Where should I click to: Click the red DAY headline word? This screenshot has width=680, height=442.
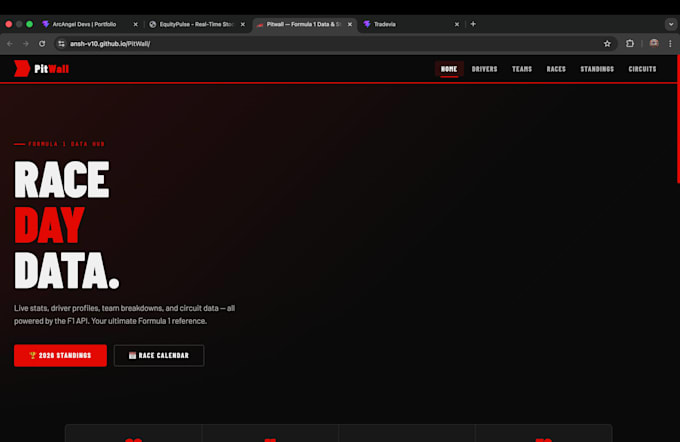point(49,225)
